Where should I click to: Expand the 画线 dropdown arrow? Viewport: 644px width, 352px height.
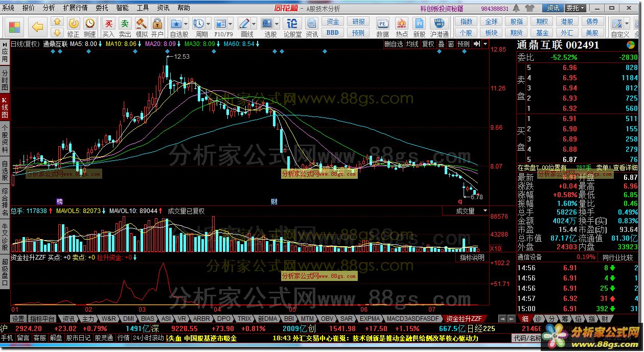pos(254,24)
